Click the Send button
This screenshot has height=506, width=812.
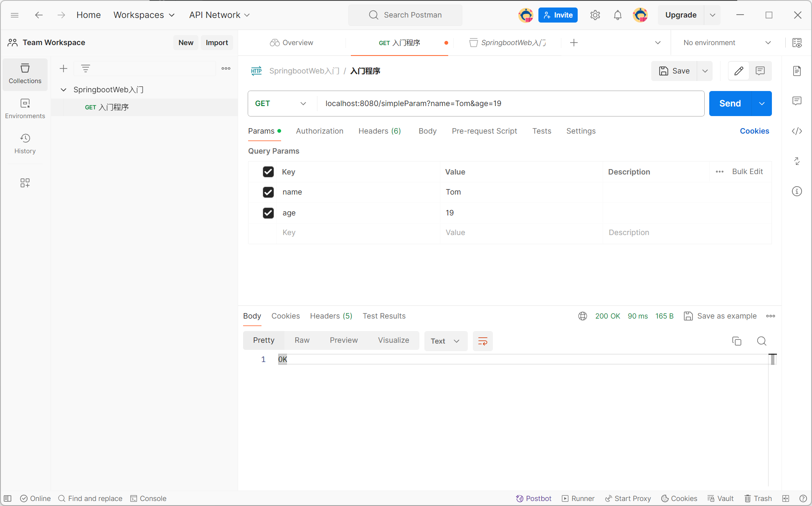tap(730, 104)
